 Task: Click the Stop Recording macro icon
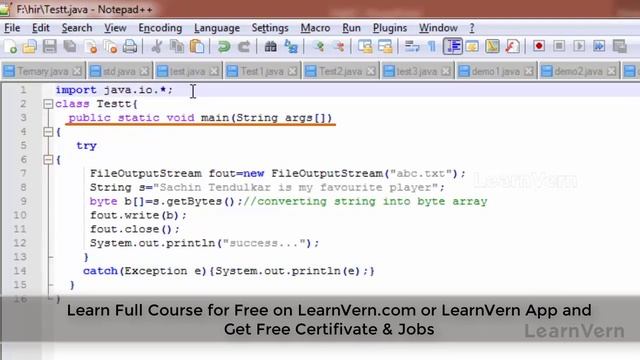[559, 46]
